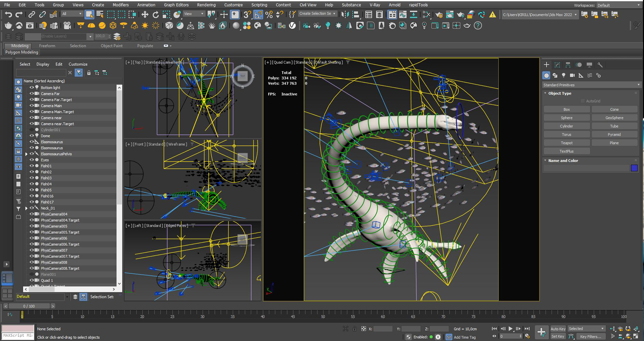This screenshot has height=341, width=644.
Task: Click the help question mark icon
Action: (478, 25)
